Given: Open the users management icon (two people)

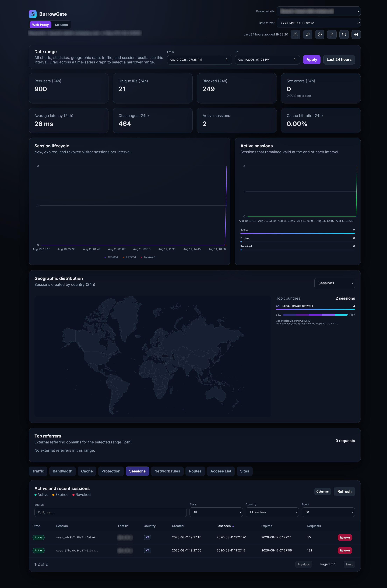Looking at the screenshot, I should [x=295, y=35].
